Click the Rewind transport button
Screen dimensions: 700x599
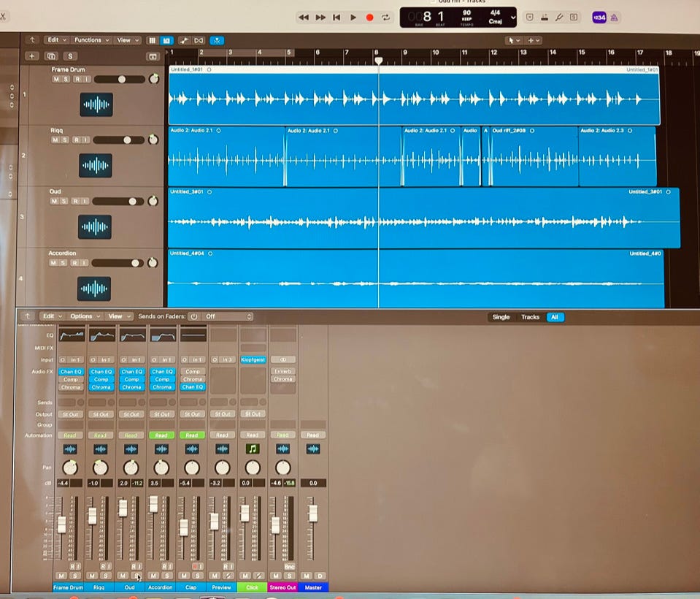[x=304, y=18]
